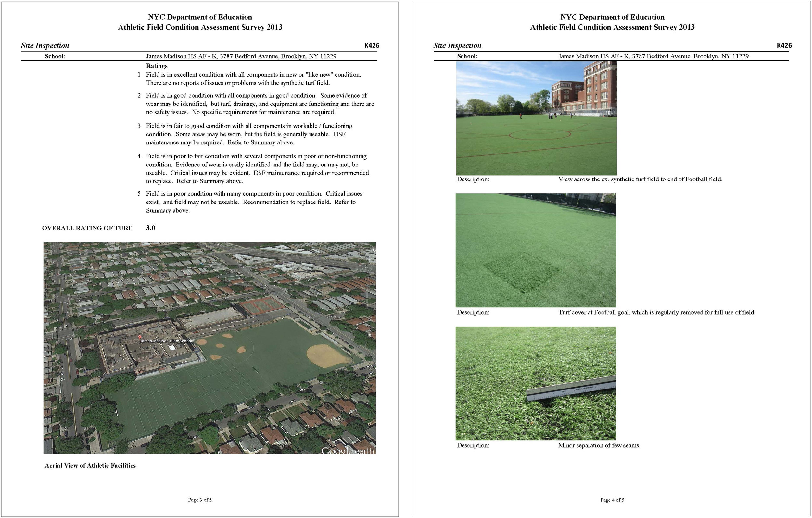Select the James Madison HS address on page 4
This screenshot has width=812, height=518.
point(653,56)
